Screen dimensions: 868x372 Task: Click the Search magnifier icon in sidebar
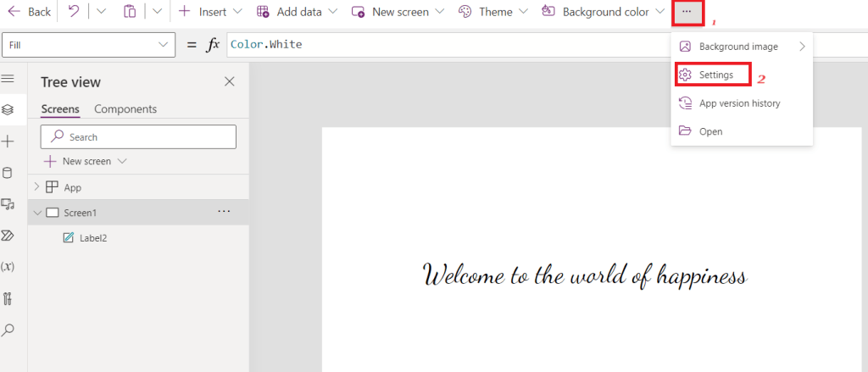pos(8,329)
